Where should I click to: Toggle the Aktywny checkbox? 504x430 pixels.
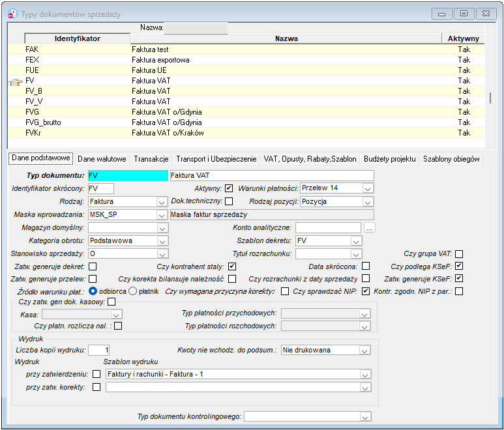(229, 188)
